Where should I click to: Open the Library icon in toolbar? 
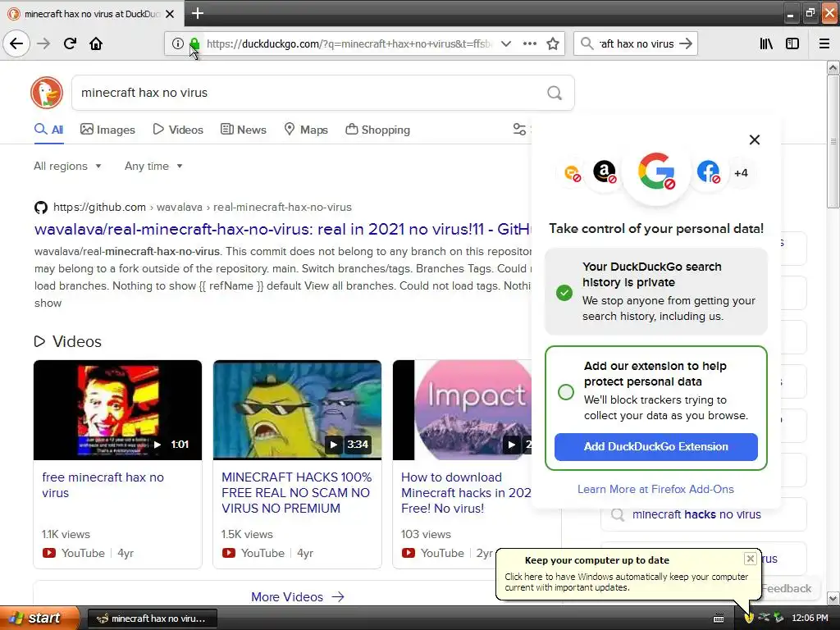767,43
